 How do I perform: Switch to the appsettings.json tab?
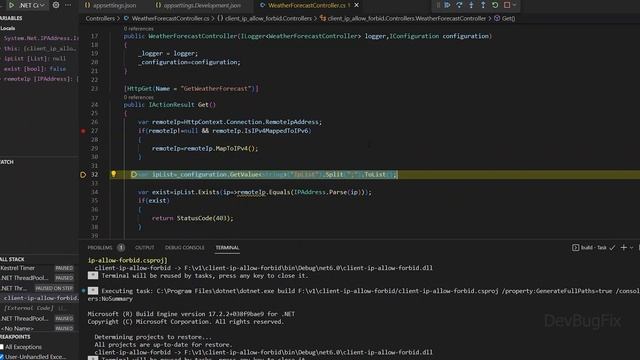pyautogui.click(x=110, y=5)
